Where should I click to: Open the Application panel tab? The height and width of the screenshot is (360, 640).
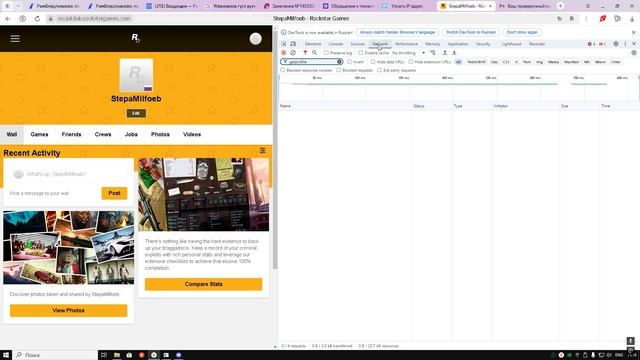458,44
